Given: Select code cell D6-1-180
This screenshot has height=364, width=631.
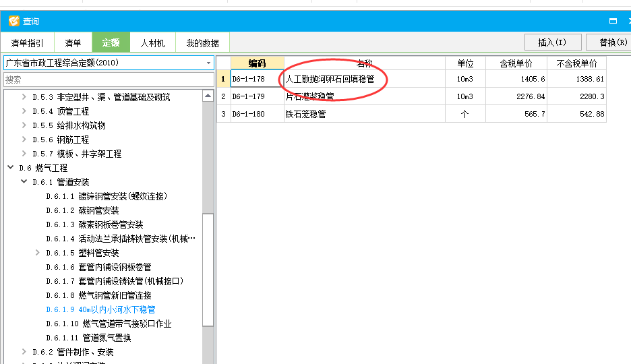Looking at the screenshot, I should click(257, 114).
